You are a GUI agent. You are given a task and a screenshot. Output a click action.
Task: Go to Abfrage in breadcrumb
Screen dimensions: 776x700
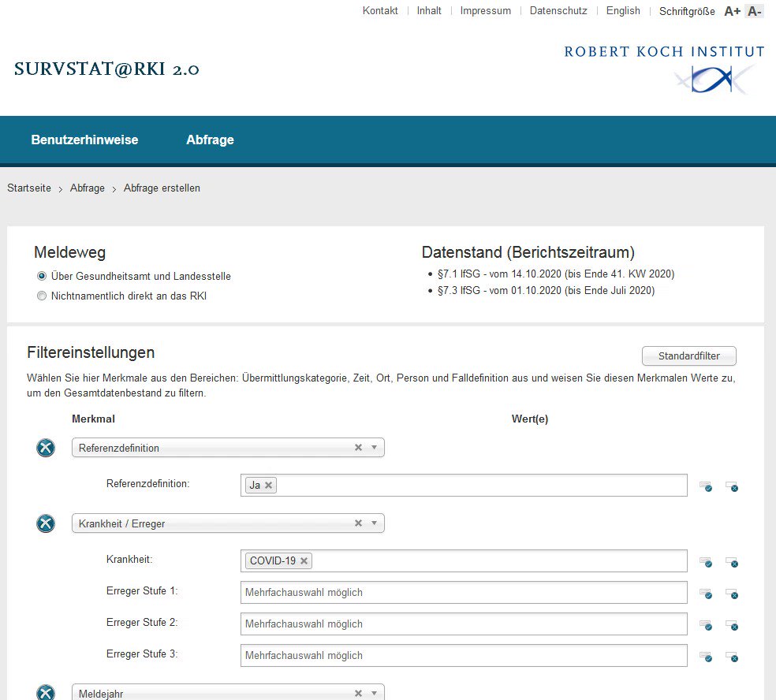click(x=87, y=188)
